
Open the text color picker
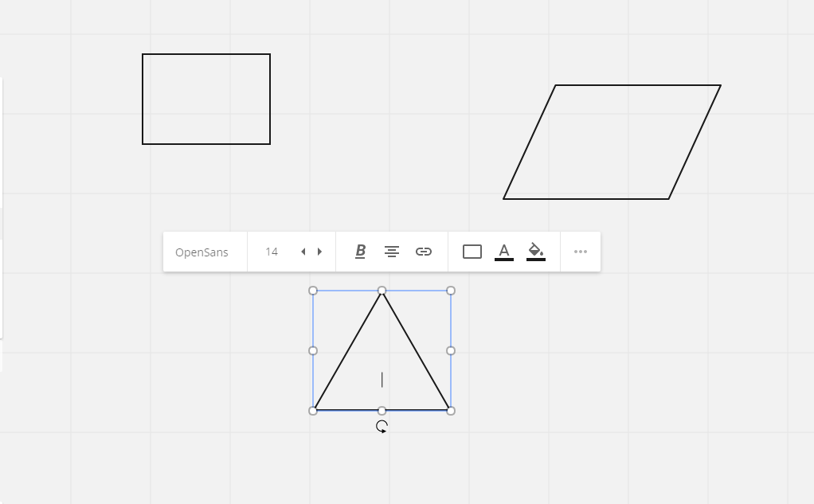coord(504,252)
